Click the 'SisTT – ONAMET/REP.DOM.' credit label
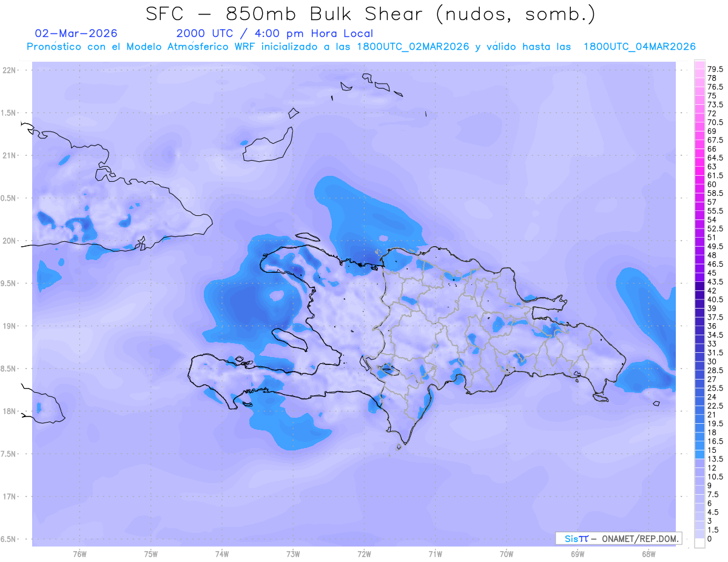728x562 pixels. click(618, 538)
